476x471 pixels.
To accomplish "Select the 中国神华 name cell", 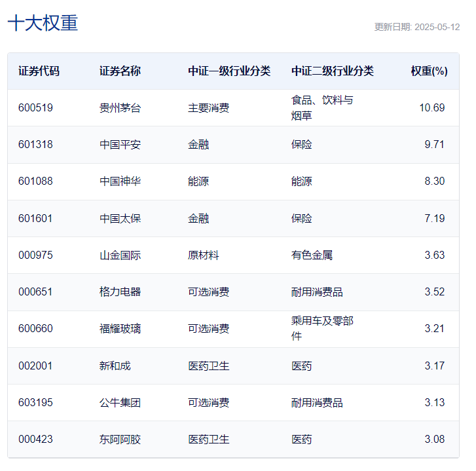I will point(120,181).
